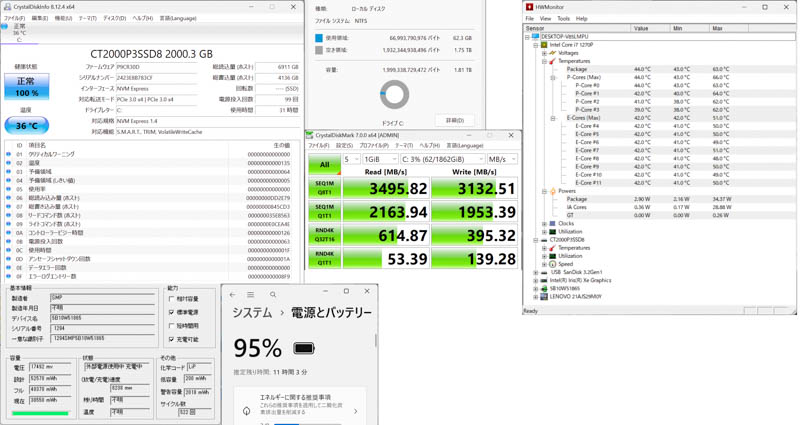The height and width of the screenshot is (425, 800).
Task: Open the Tools menu in HWMonitor
Action: click(563, 18)
